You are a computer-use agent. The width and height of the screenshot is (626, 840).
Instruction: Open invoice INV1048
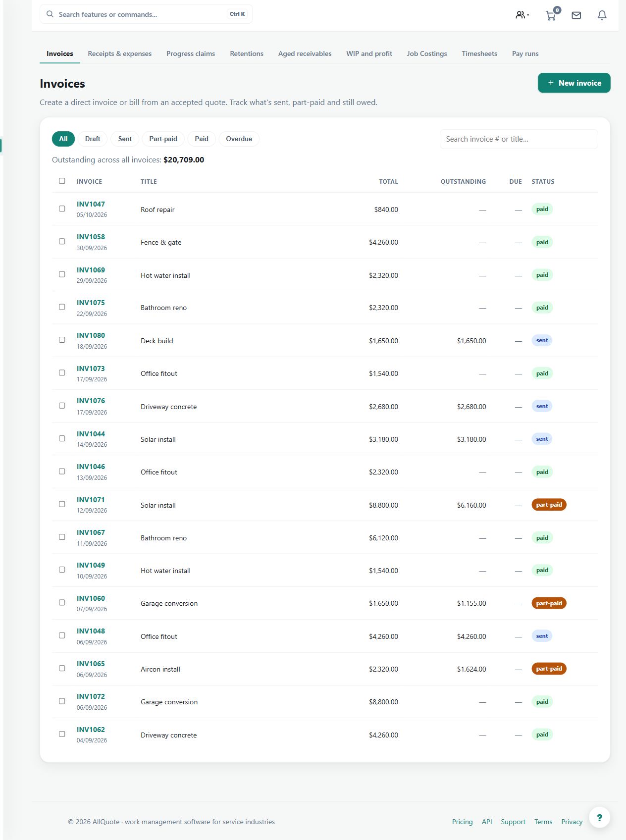tap(91, 631)
